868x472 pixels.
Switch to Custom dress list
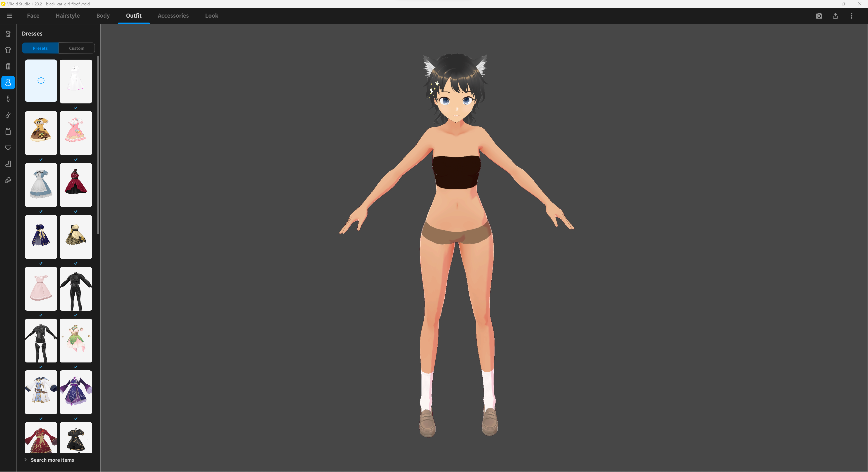tap(76, 48)
